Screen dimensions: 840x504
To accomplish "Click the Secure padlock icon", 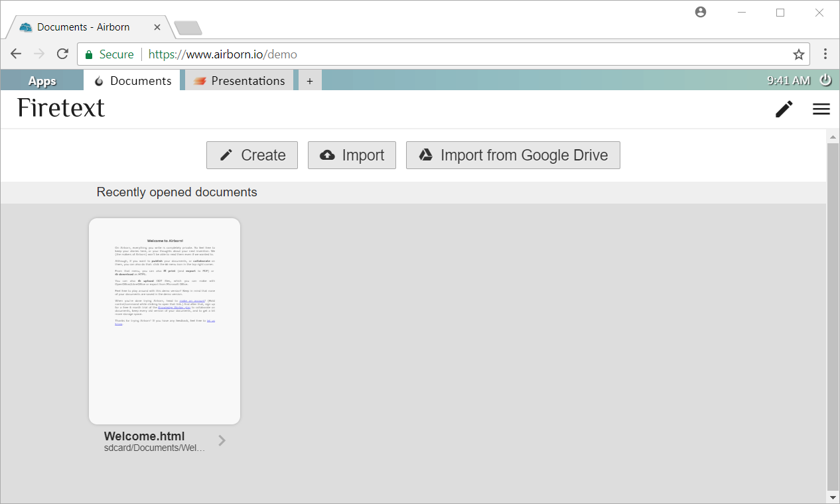I will [89, 54].
